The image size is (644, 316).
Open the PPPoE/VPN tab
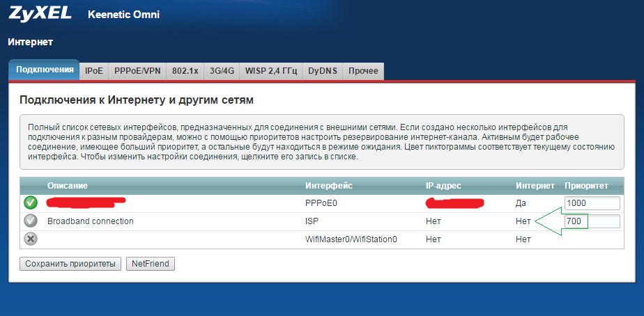138,71
